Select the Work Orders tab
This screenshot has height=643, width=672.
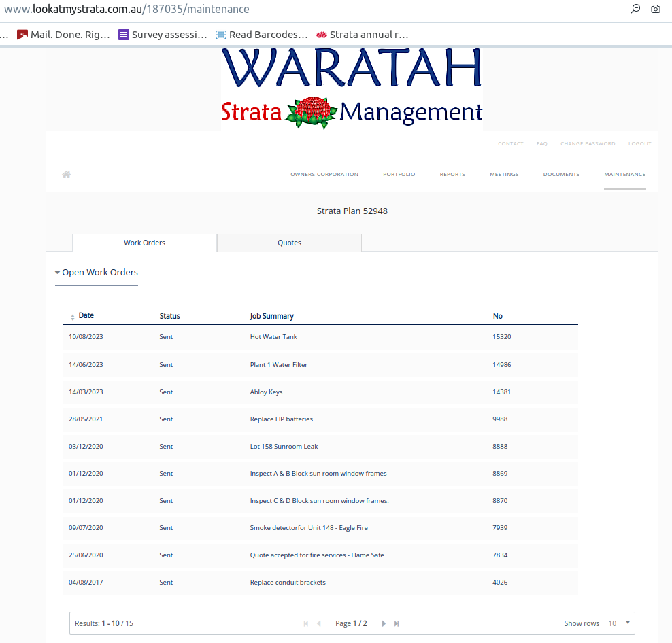tap(144, 243)
